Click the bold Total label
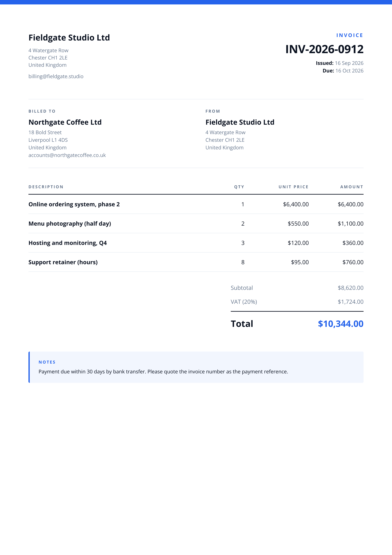 (x=242, y=324)
